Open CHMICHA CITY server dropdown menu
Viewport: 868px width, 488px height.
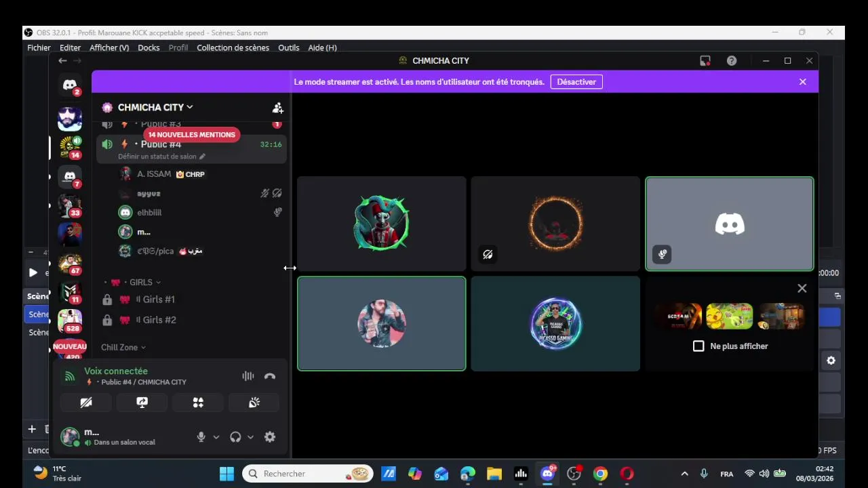pyautogui.click(x=155, y=107)
